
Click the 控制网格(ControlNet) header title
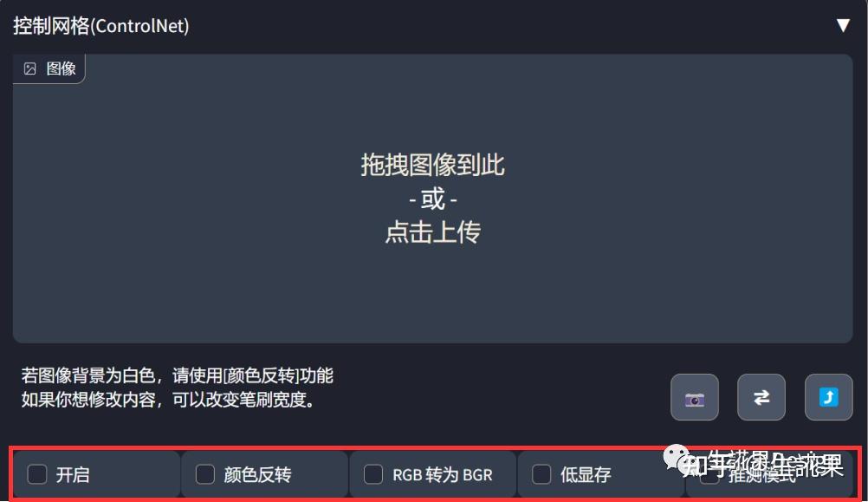tap(101, 25)
